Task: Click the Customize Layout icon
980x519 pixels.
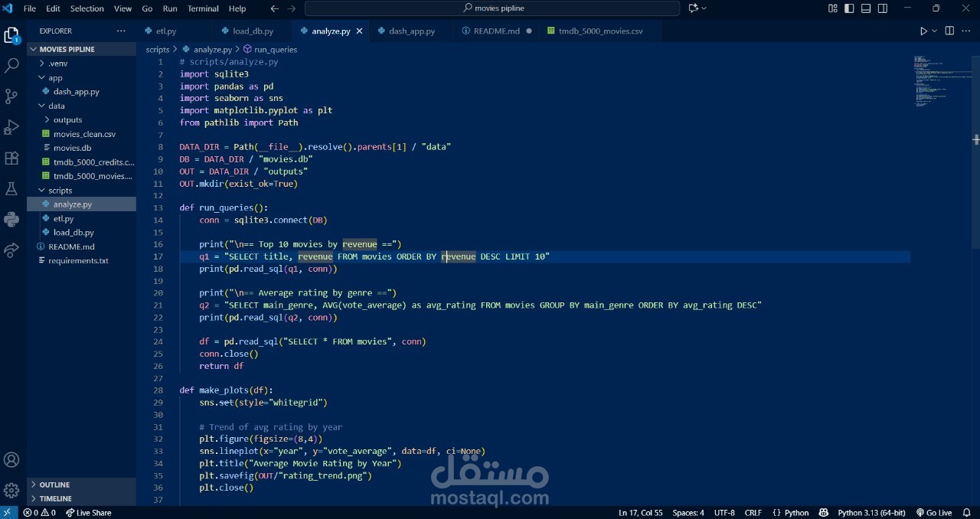Action: [832, 8]
